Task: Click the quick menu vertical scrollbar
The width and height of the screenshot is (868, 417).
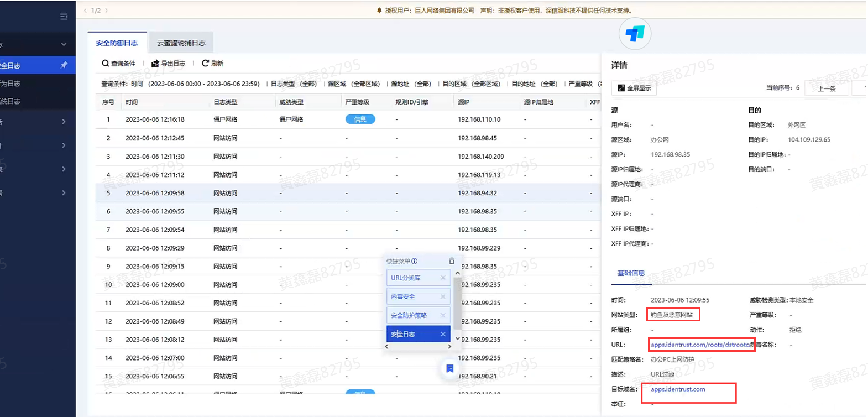Action: (457, 304)
